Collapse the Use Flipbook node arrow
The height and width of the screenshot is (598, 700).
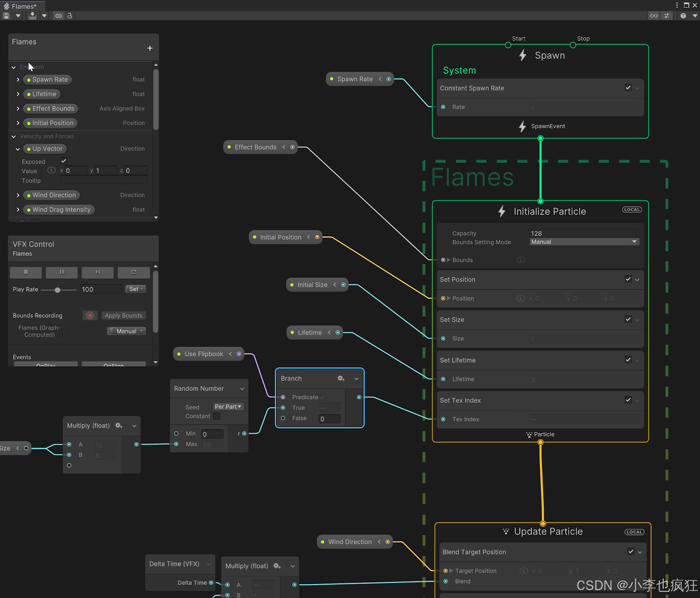click(230, 354)
